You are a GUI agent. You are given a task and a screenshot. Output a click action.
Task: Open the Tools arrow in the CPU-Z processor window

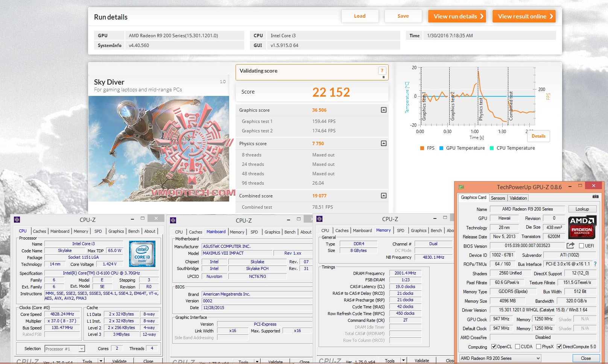101,361
